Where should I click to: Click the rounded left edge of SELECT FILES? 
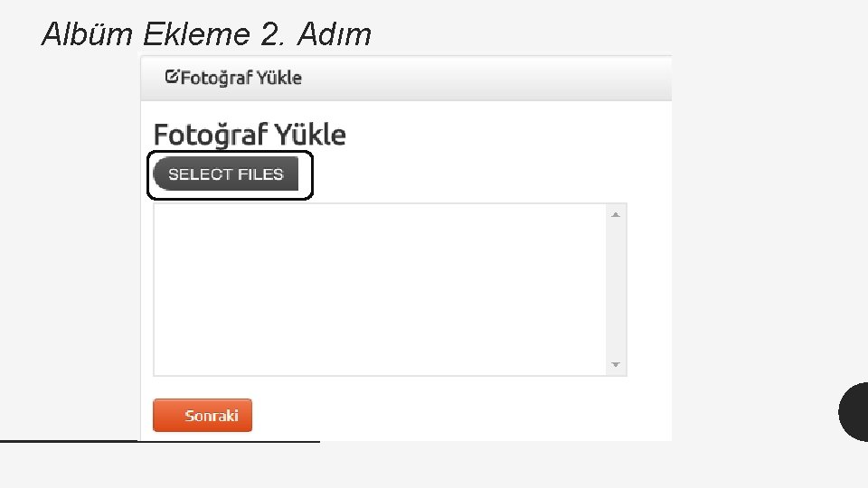coord(158,174)
